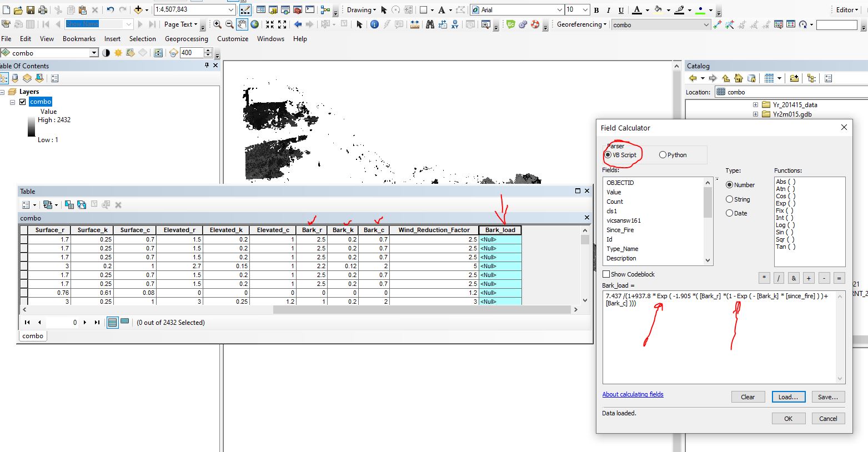The image size is (868, 452).
Task: Click the Catalog Home folder icon
Action: click(739, 78)
